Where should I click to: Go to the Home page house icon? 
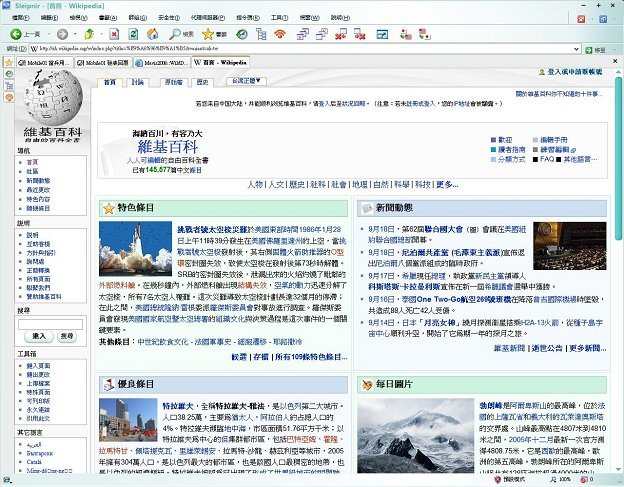click(x=152, y=34)
